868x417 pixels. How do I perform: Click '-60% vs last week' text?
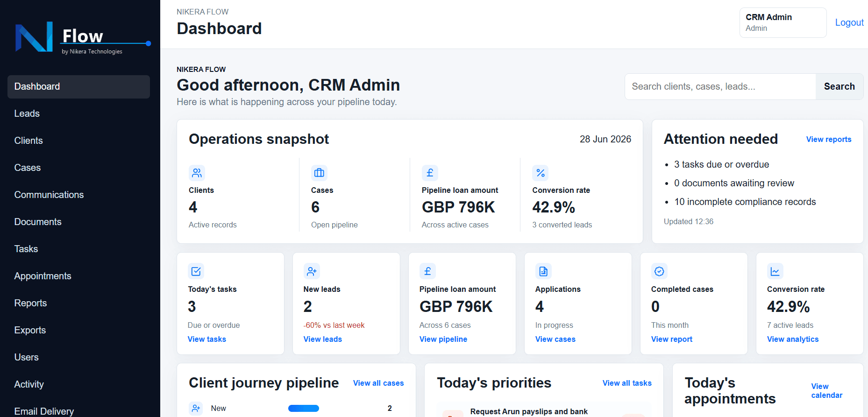pyautogui.click(x=334, y=325)
